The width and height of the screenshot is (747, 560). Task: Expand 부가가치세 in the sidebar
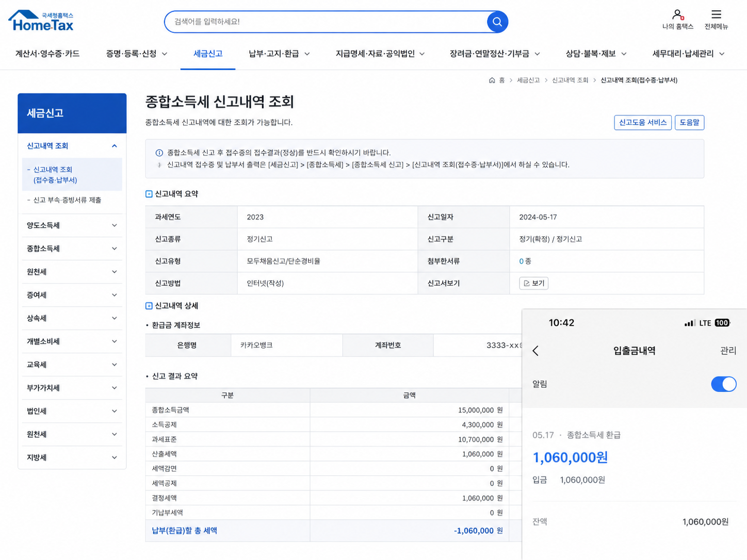(115, 388)
